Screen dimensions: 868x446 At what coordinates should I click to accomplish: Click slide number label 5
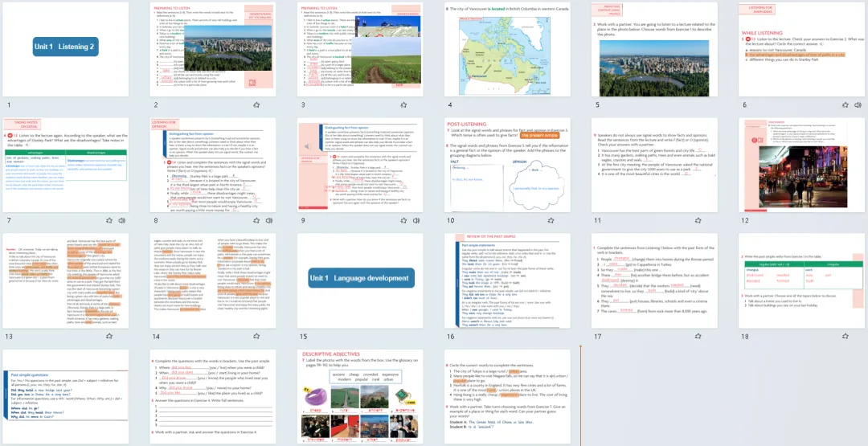597,104
